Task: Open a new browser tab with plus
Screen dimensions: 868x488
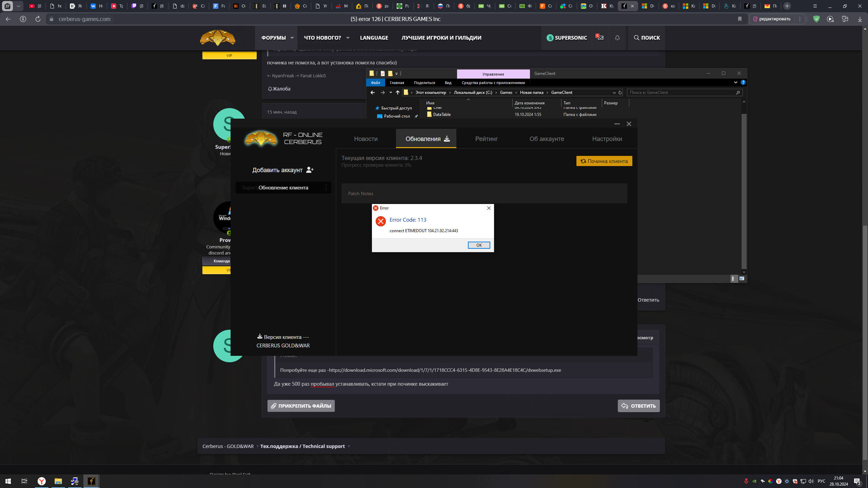Action: (787, 6)
